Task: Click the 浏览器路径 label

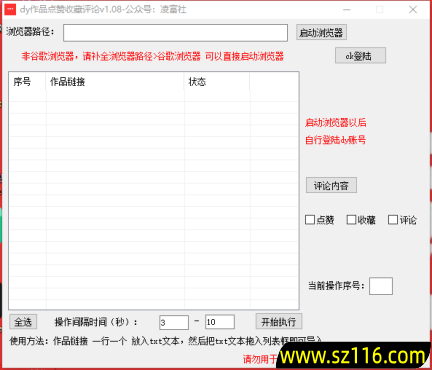Action: 30,32
